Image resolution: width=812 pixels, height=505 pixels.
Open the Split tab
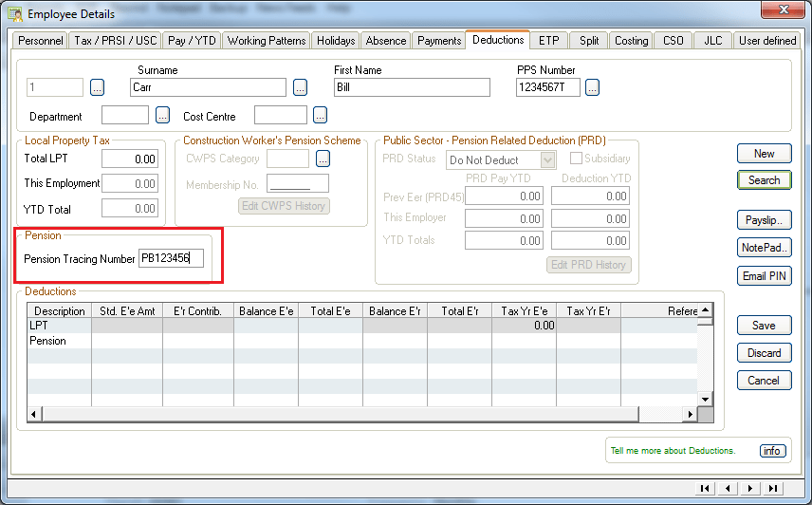coord(589,41)
